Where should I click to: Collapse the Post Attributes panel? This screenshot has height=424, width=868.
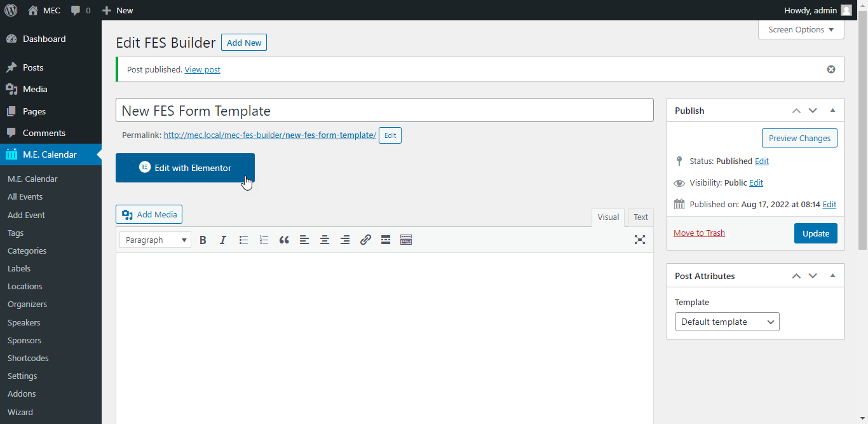pyautogui.click(x=832, y=276)
